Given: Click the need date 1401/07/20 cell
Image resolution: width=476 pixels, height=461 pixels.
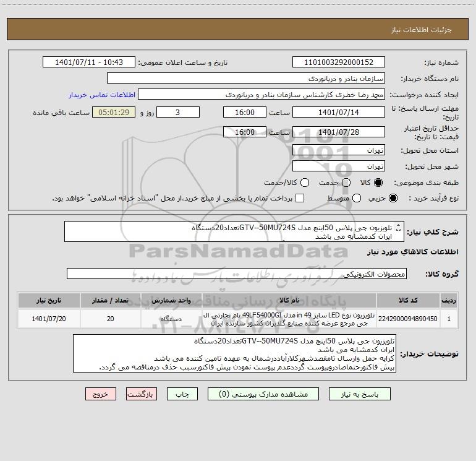Looking at the screenshot, I should click(x=49, y=319).
